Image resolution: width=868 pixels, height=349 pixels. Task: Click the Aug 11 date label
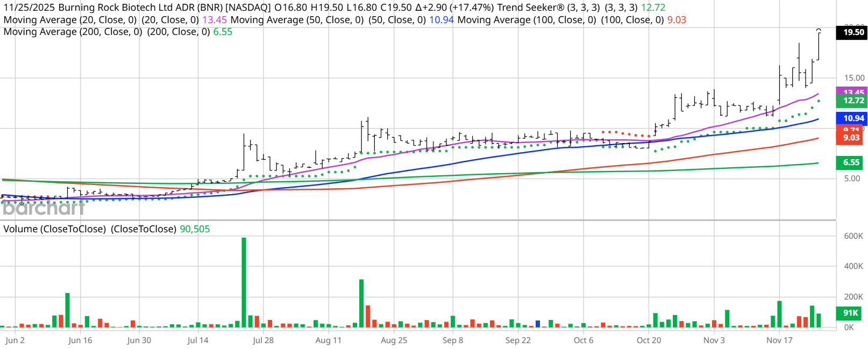click(329, 340)
